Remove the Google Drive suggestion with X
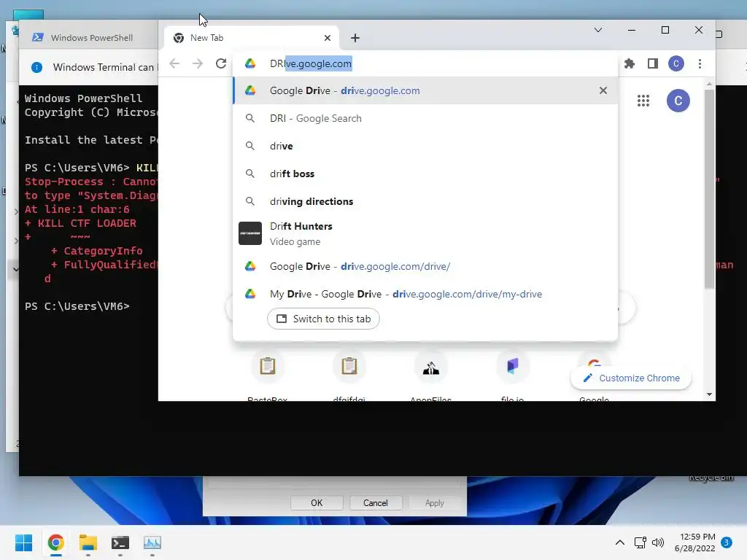747x560 pixels. [x=603, y=90]
